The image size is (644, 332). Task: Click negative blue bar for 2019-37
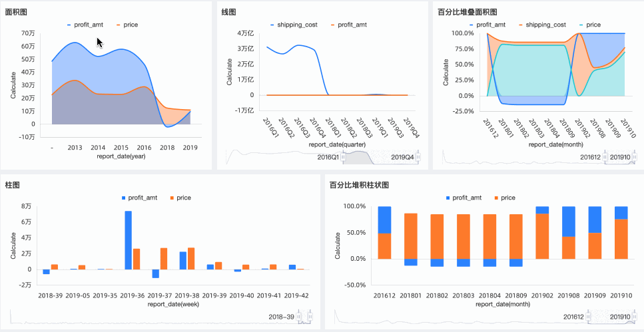[x=155, y=273]
